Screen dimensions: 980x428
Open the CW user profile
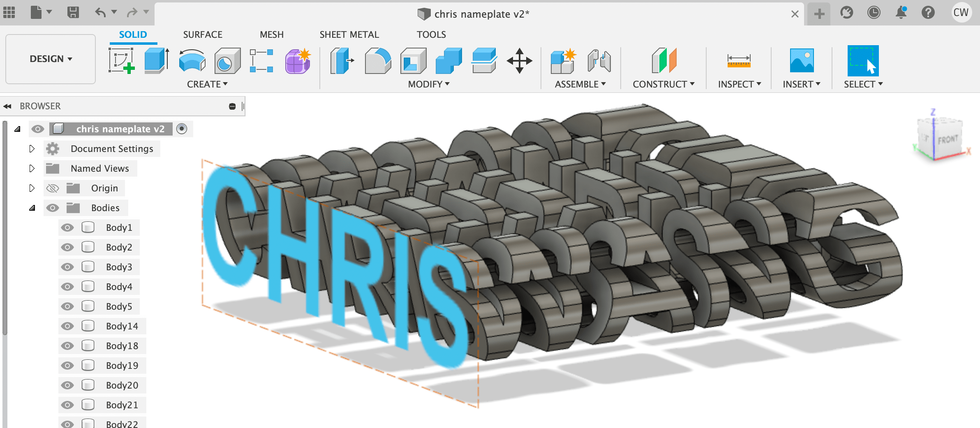[x=961, y=12]
